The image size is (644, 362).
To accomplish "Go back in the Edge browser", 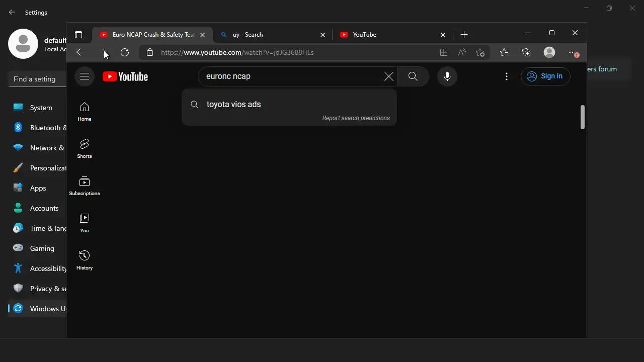I will [x=80, y=52].
